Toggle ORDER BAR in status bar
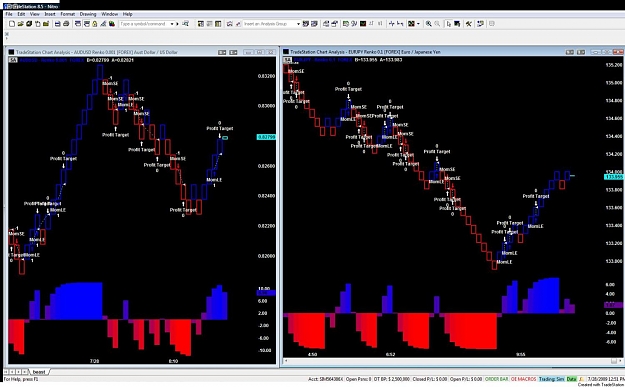The width and height of the screenshot is (625, 387). point(497,379)
